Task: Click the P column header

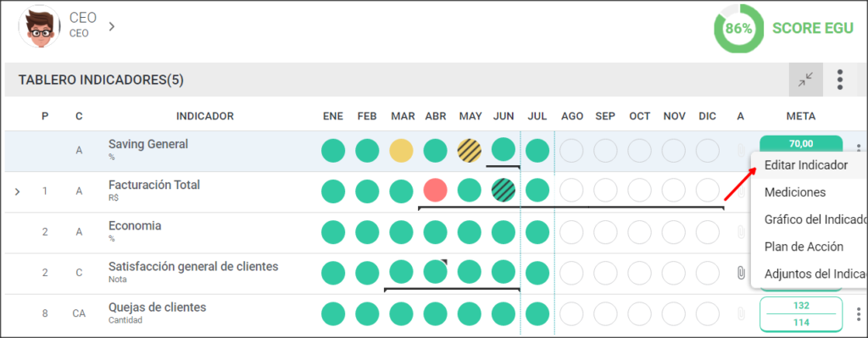Action: pos(45,116)
